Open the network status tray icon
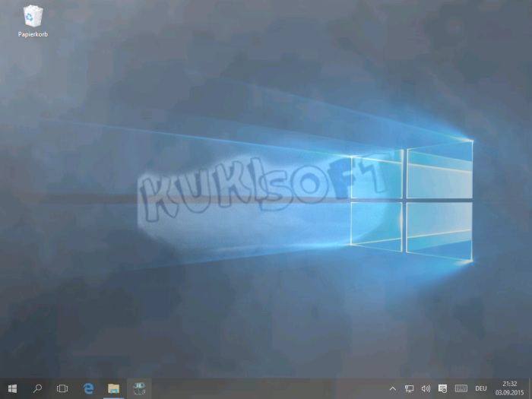The image size is (532, 399). coord(410,388)
